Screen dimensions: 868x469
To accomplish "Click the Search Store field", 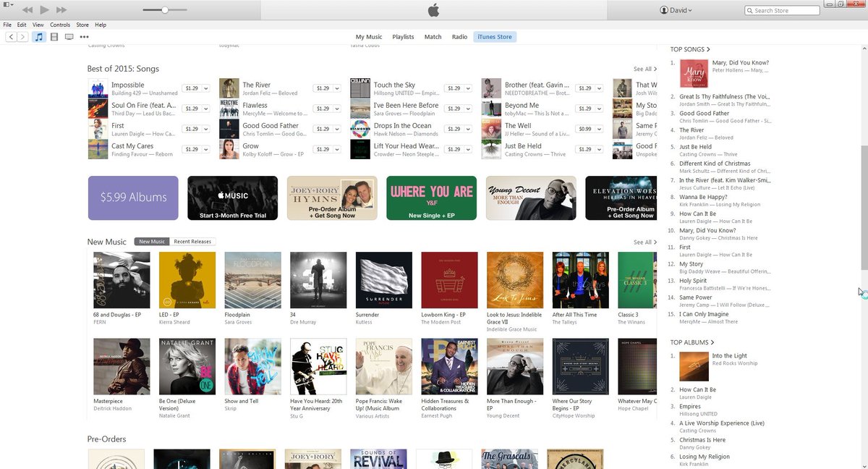I will (782, 10).
